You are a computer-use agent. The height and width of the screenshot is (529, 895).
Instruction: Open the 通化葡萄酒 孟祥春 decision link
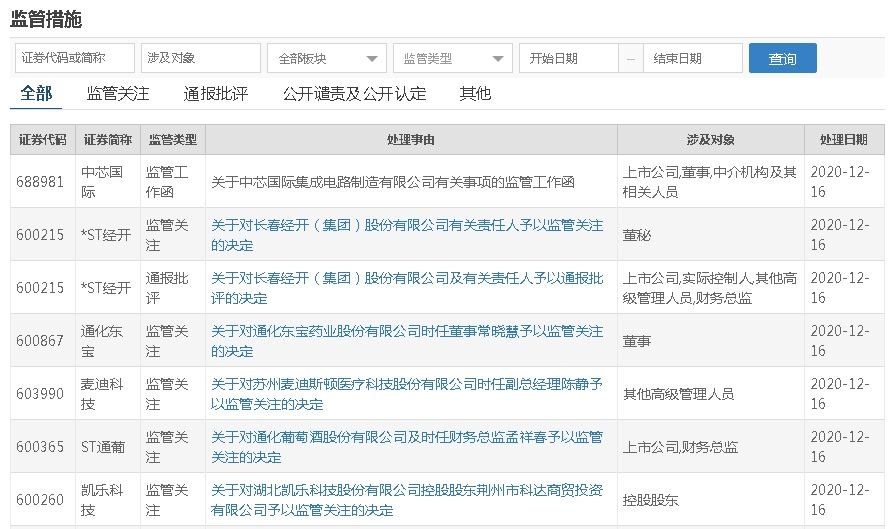406,447
